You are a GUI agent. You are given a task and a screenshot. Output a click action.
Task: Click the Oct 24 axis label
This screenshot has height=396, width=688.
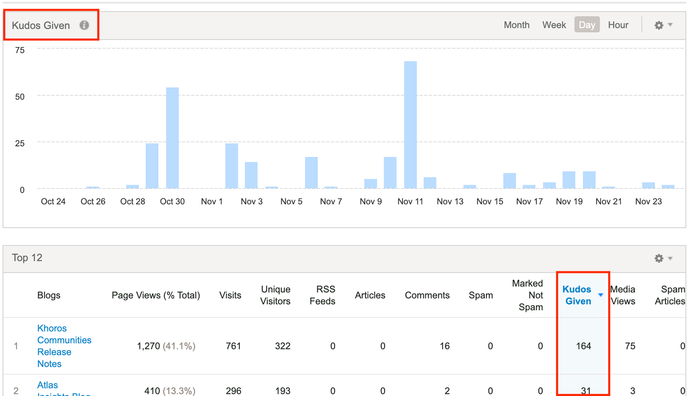[53, 201]
